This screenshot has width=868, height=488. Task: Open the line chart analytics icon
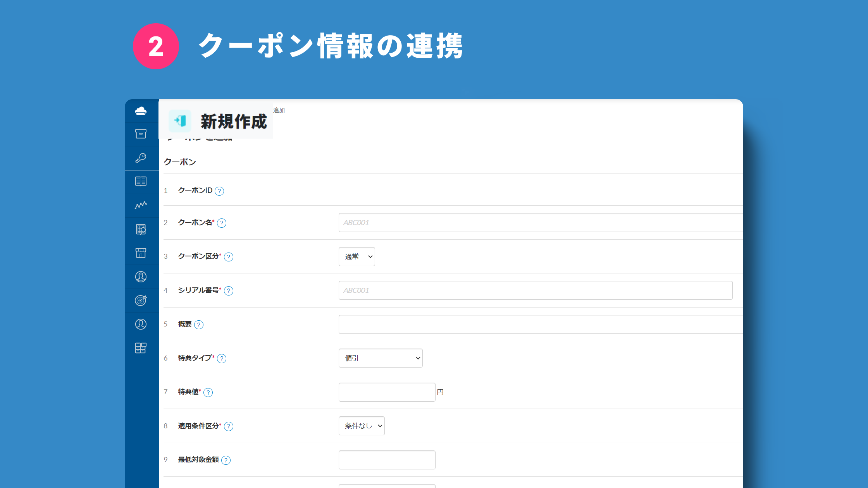click(x=141, y=205)
